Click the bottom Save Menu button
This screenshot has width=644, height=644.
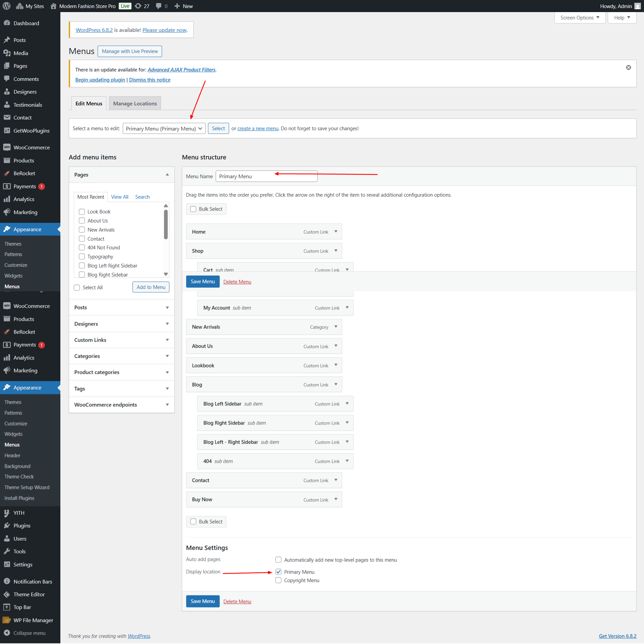(x=203, y=601)
